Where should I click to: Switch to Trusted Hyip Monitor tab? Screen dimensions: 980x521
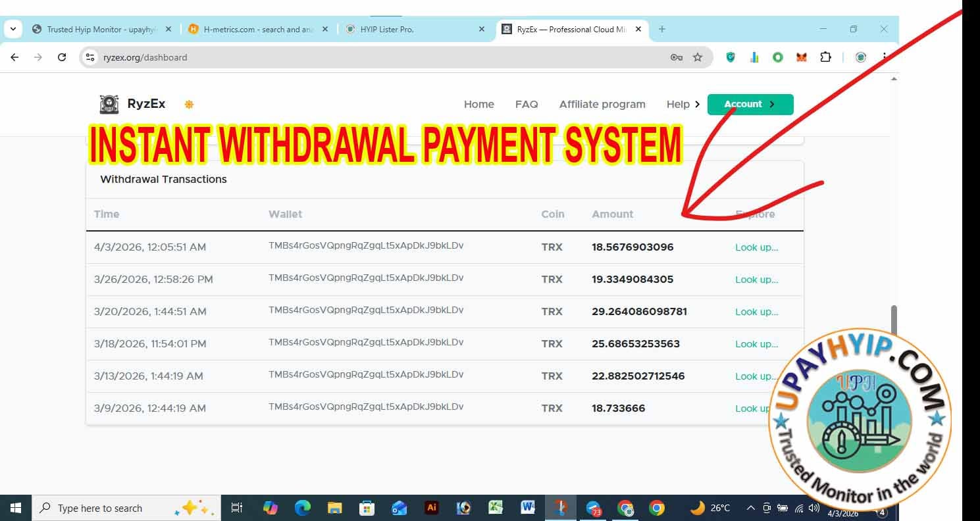pyautogui.click(x=102, y=29)
